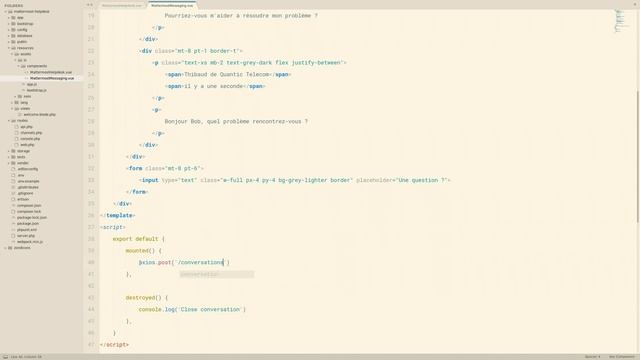Open package-lock.json file
640x360 pixels.
32,218
